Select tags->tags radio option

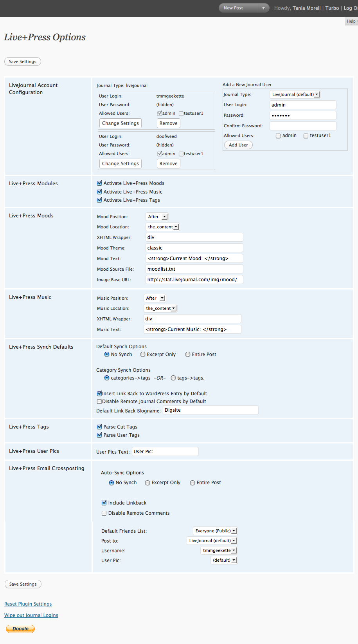pyautogui.click(x=173, y=378)
